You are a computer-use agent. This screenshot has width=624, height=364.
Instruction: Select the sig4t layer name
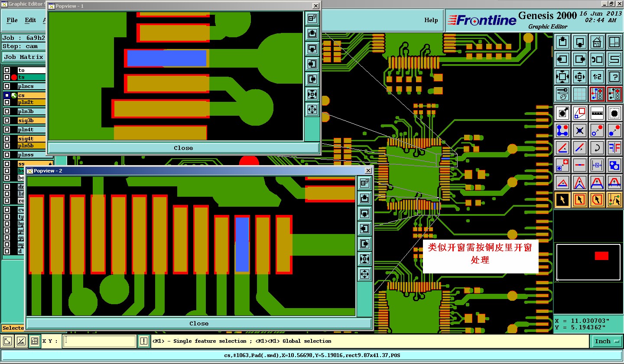tap(31, 139)
